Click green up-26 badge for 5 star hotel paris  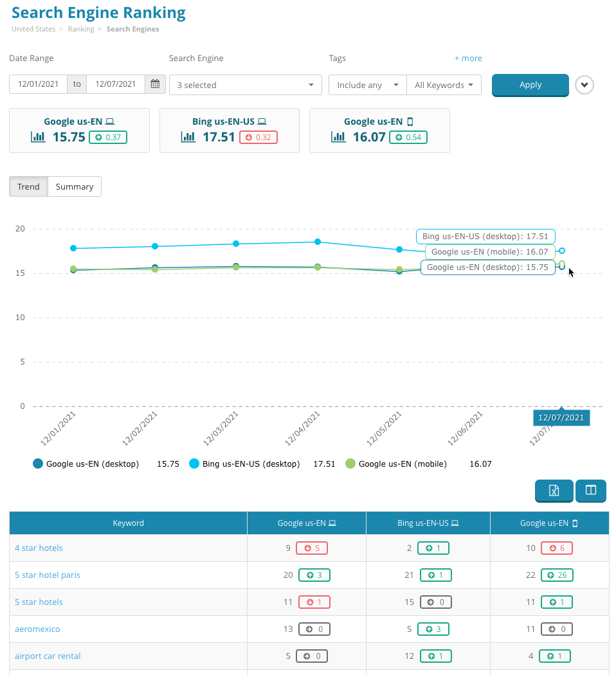pyautogui.click(x=557, y=575)
